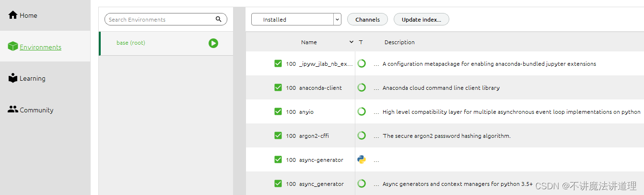This screenshot has height=195, width=644.
Task: Click the Name column sort arrow
Action: (351, 42)
